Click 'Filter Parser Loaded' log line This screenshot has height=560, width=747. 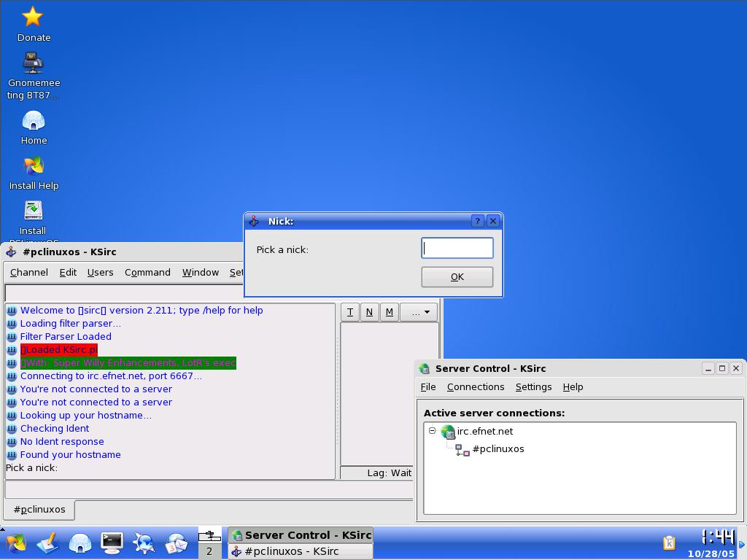[66, 337]
